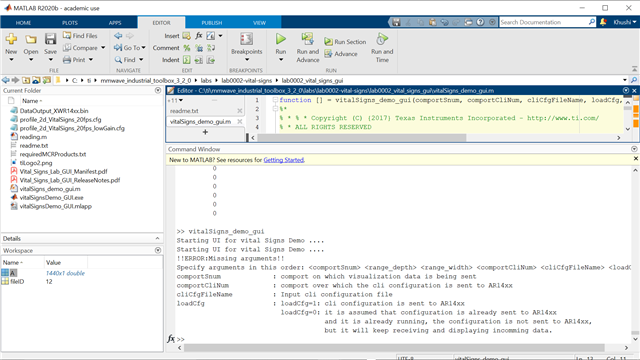
Task: Click the Open folder icon
Action: click(31, 39)
